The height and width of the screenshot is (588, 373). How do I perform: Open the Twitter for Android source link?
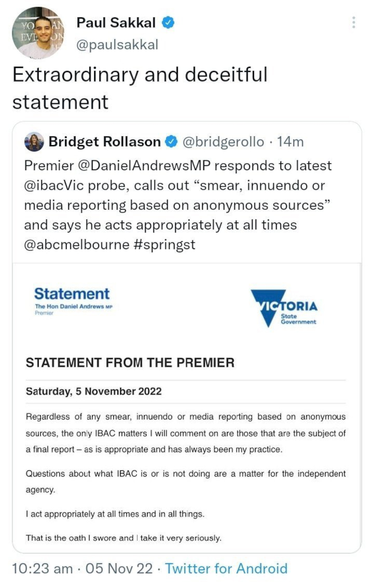click(x=226, y=569)
